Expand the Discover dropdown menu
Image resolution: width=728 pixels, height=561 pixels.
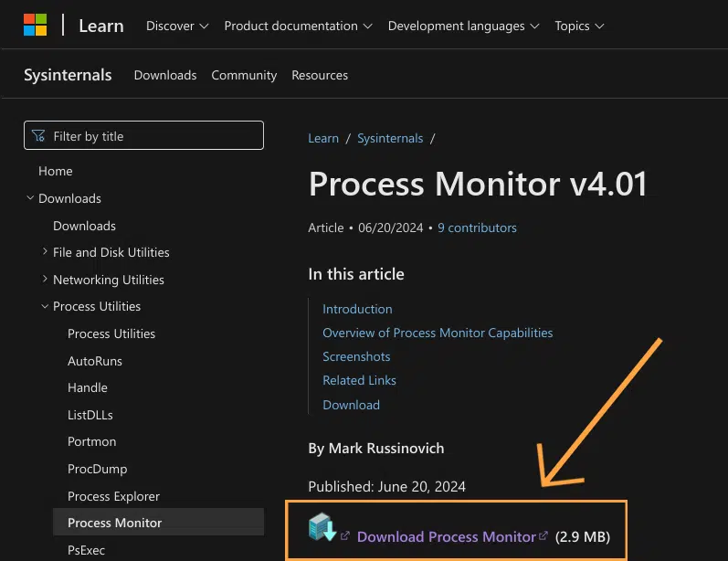(x=177, y=26)
